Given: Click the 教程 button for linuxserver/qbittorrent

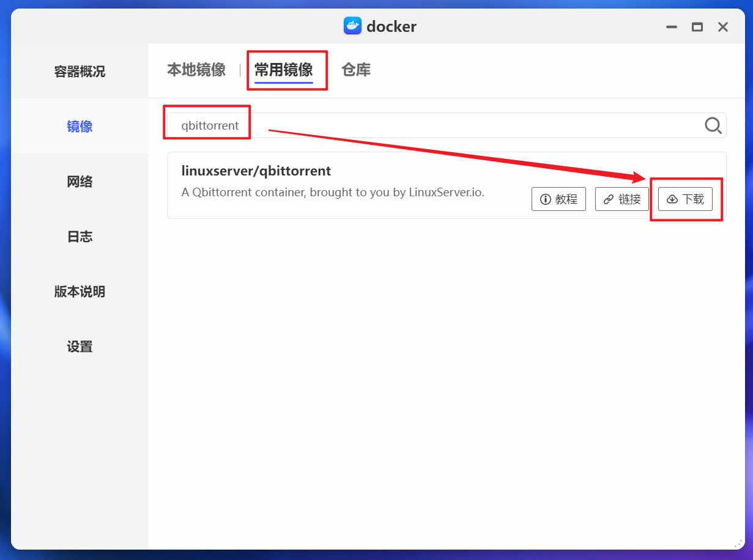Looking at the screenshot, I should (x=559, y=199).
